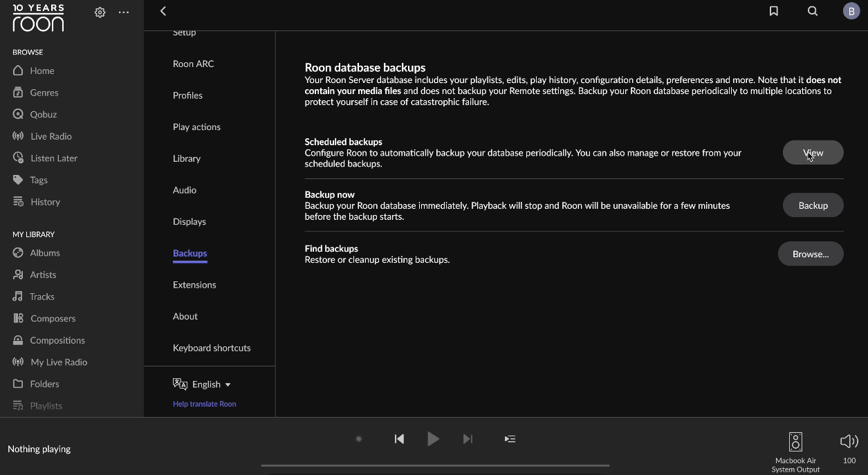Click the Language translate icon
Image resolution: width=868 pixels, height=475 pixels.
[x=180, y=384]
